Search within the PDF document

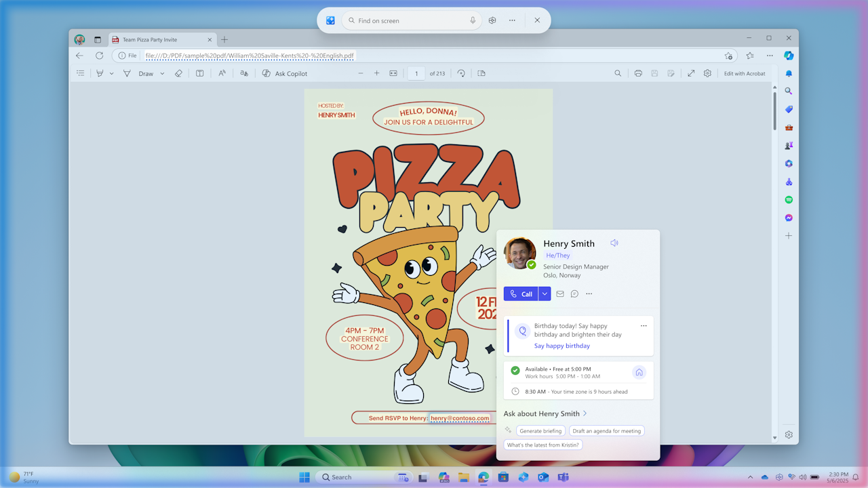pos(618,73)
